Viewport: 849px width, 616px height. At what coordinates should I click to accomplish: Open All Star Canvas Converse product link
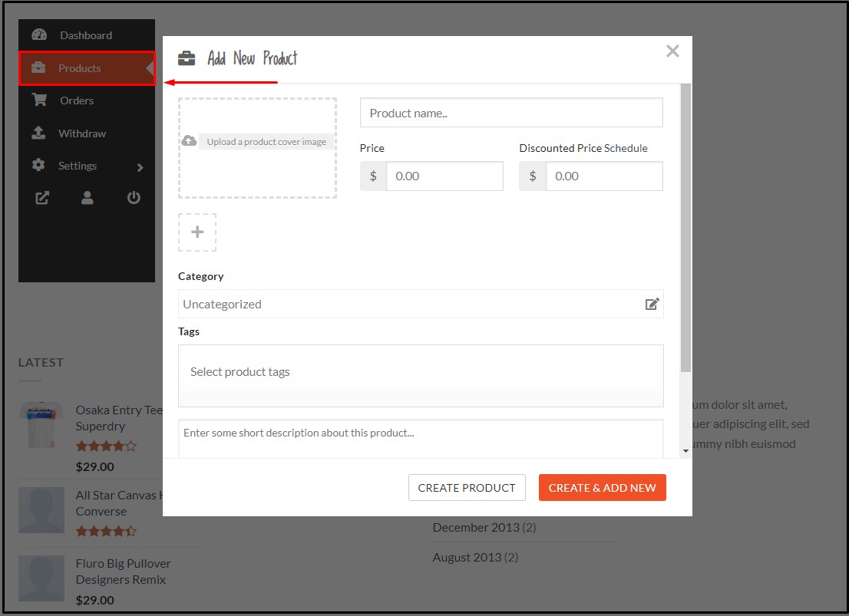tap(119, 503)
